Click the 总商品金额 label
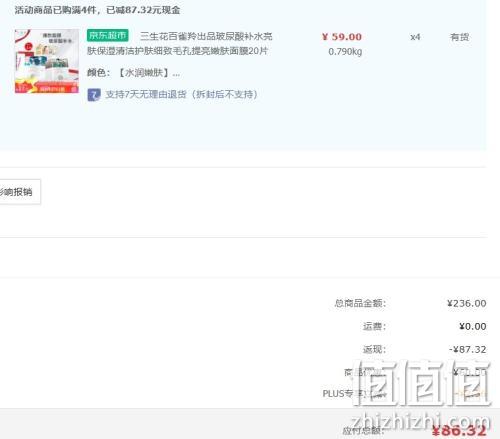The height and width of the screenshot is (439, 500). point(360,303)
